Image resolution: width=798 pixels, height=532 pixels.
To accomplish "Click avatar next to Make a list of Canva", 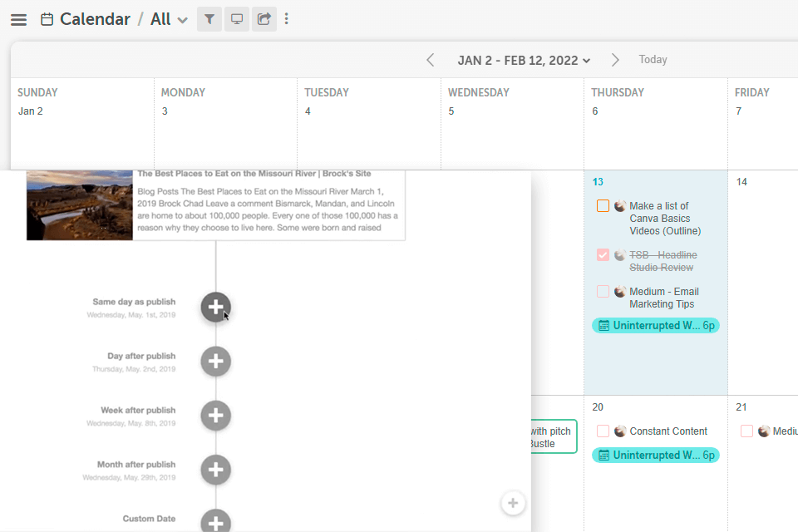I will (620, 206).
